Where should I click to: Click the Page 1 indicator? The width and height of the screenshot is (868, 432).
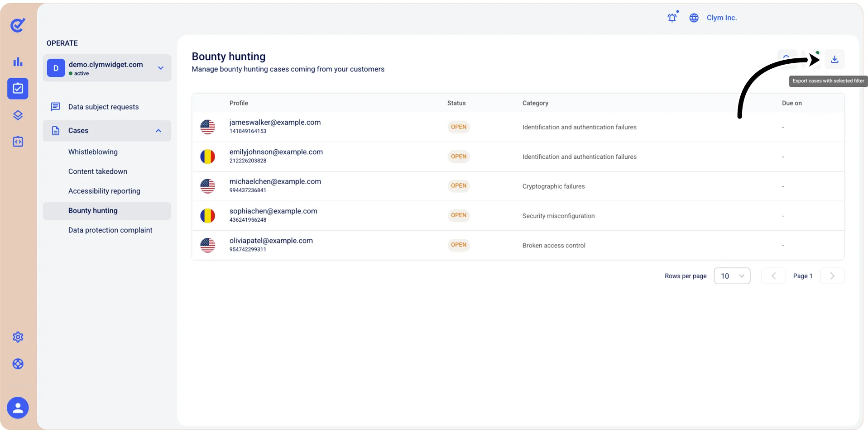point(803,276)
